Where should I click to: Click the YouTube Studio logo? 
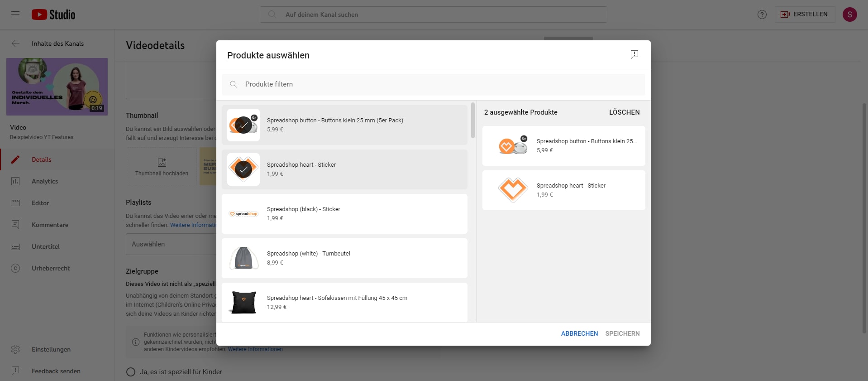coord(53,14)
